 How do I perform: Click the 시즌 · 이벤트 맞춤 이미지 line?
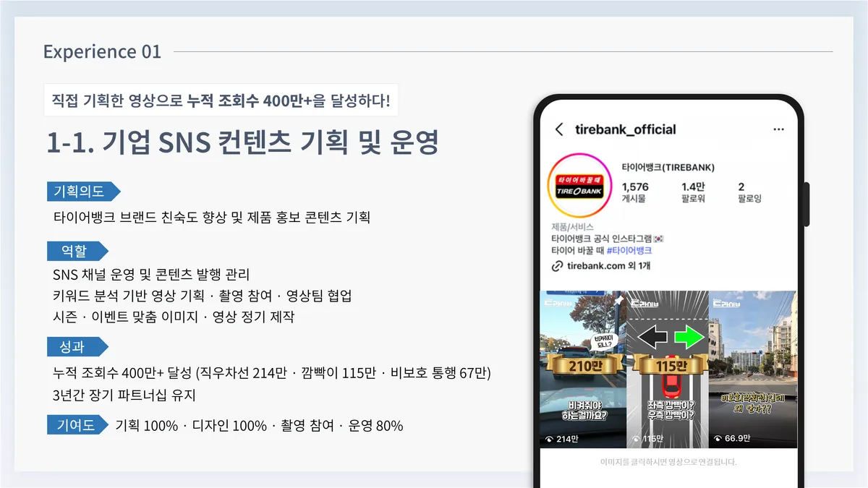[x=174, y=317]
